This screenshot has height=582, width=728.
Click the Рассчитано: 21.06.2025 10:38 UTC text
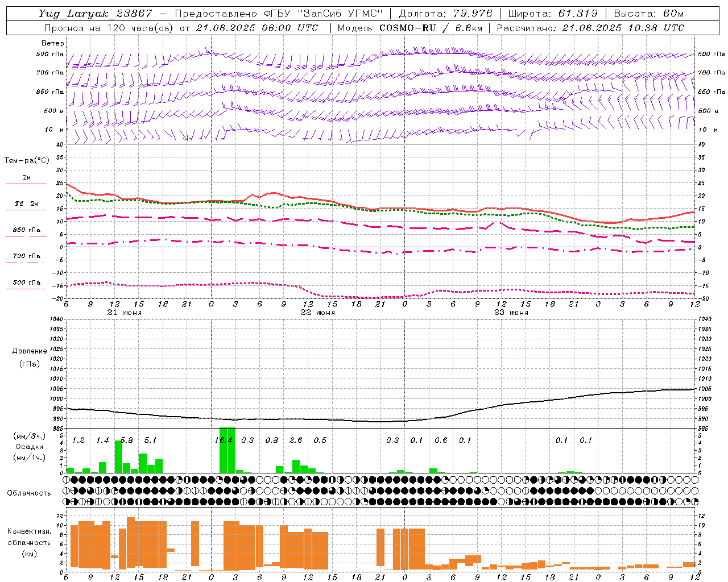(590, 28)
